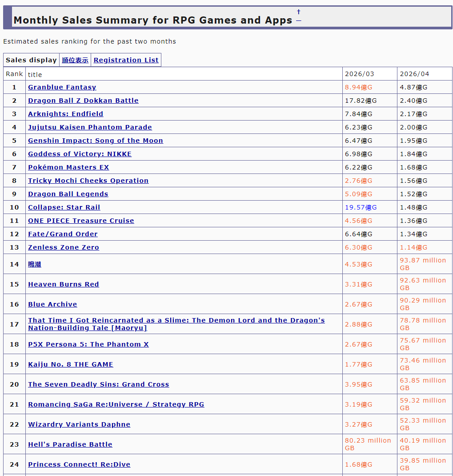The image size is (453, 476).
Task: Open That Time I Got Reincarnated link
Action: tap(176, 324)
